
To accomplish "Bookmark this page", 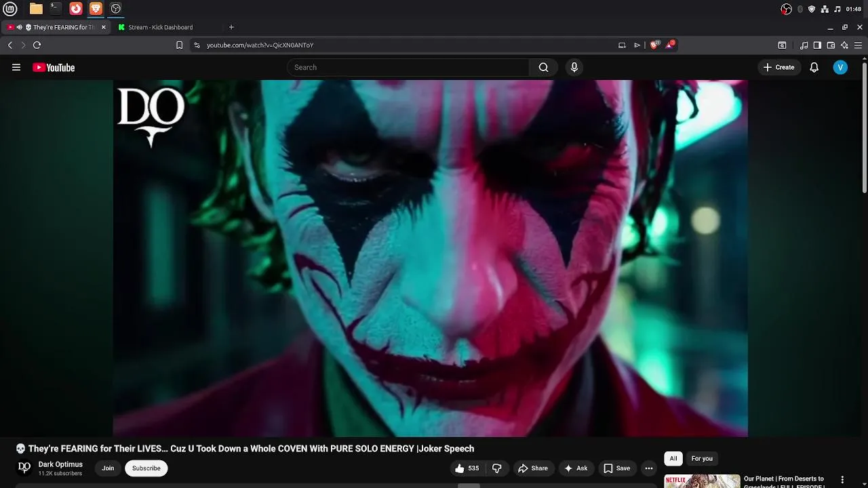I will click(x=179, y=45).
